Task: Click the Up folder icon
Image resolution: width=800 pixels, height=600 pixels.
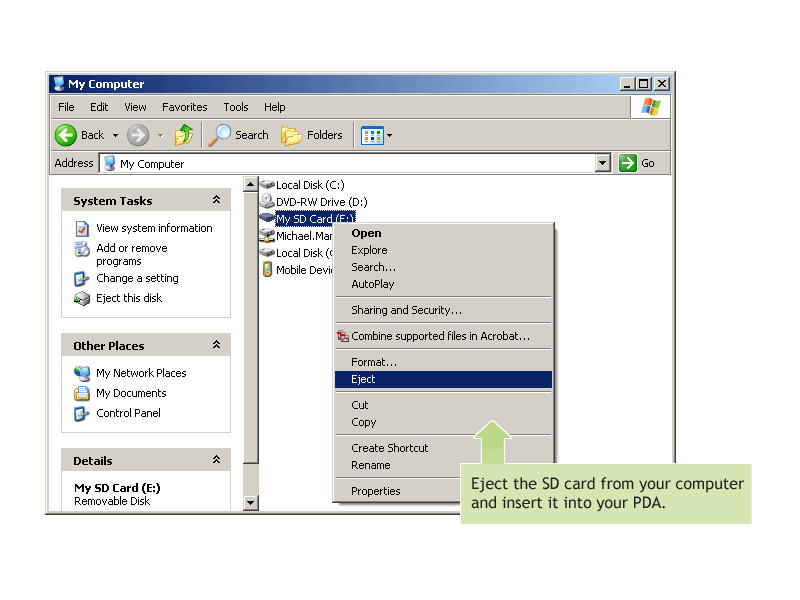Action: click(184, 135)
